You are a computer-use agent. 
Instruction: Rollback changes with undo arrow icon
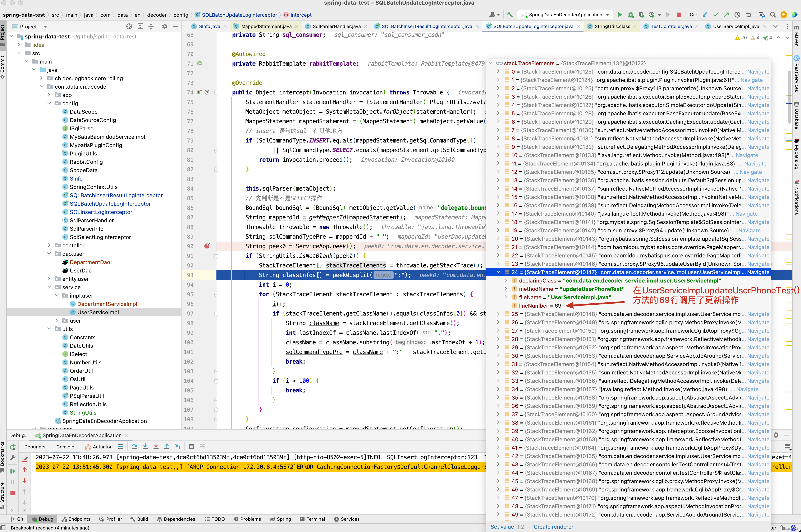[x=748, y=15]
